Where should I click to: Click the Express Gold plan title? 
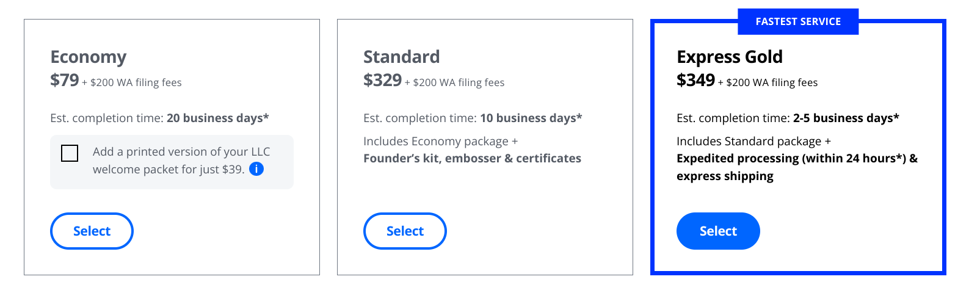(x=730, y=57)
